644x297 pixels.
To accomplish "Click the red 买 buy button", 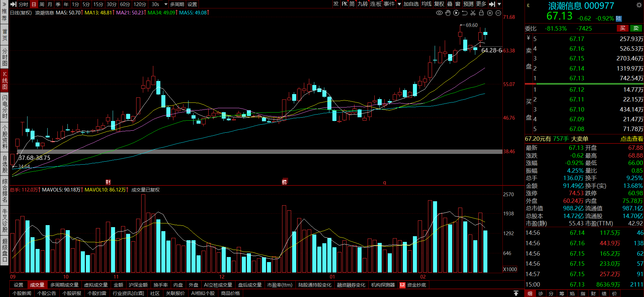I will [623, 28].
